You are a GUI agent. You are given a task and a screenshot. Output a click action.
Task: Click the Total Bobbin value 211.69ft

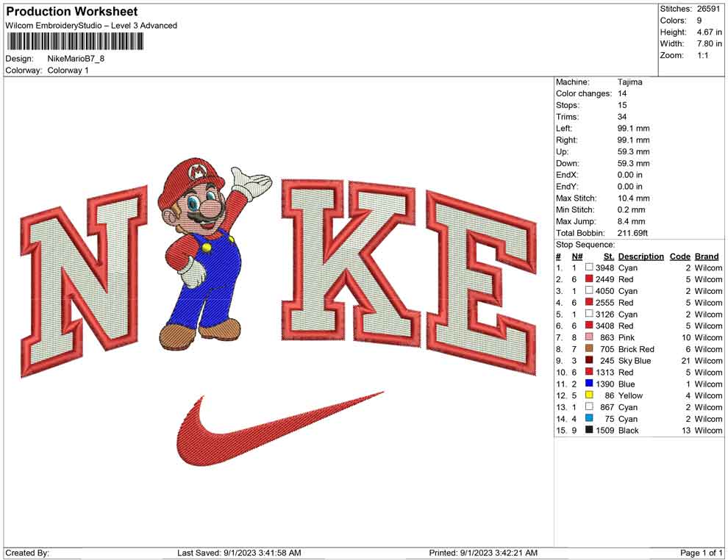[x=632, y=233]
